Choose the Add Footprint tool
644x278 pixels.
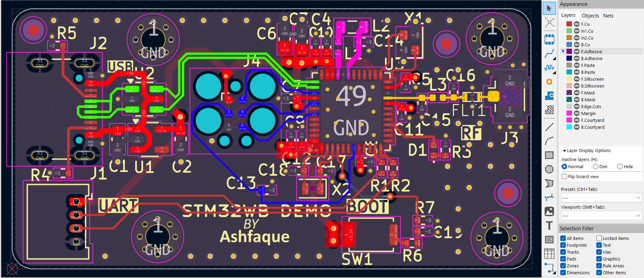coord(549,39)
